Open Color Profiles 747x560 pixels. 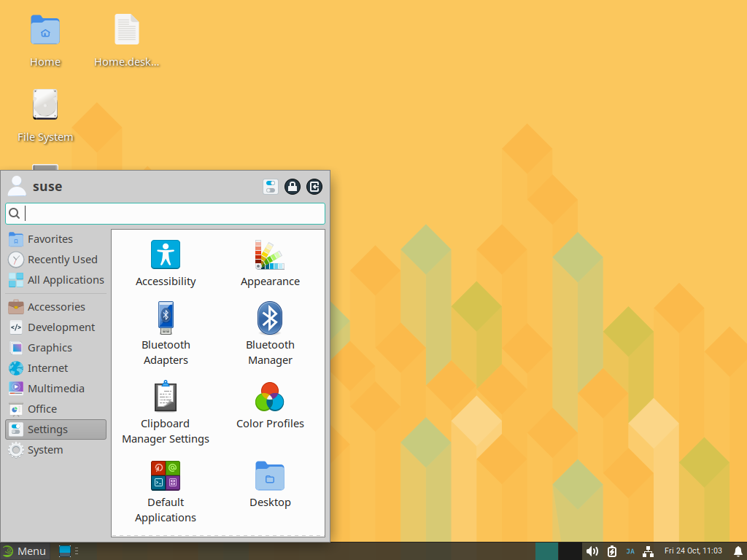pyautogui.click(x=270, y=397)
